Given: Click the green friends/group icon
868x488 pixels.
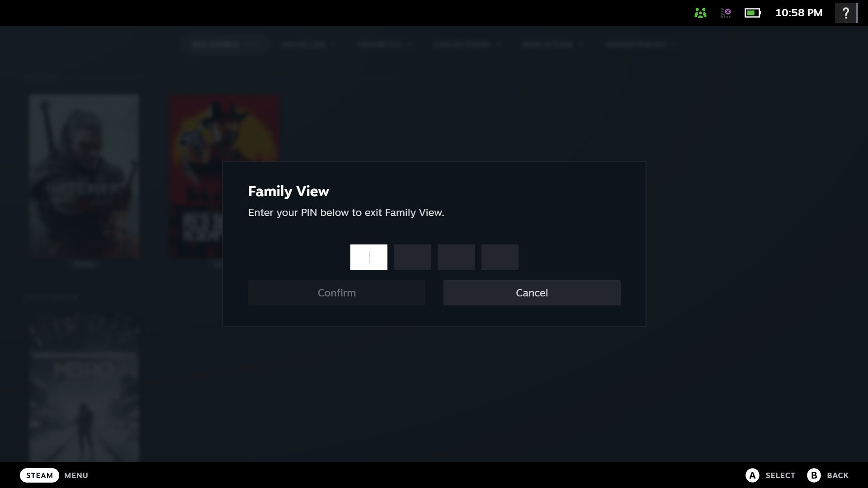Looking at the screenshot, I should [701, 12].
